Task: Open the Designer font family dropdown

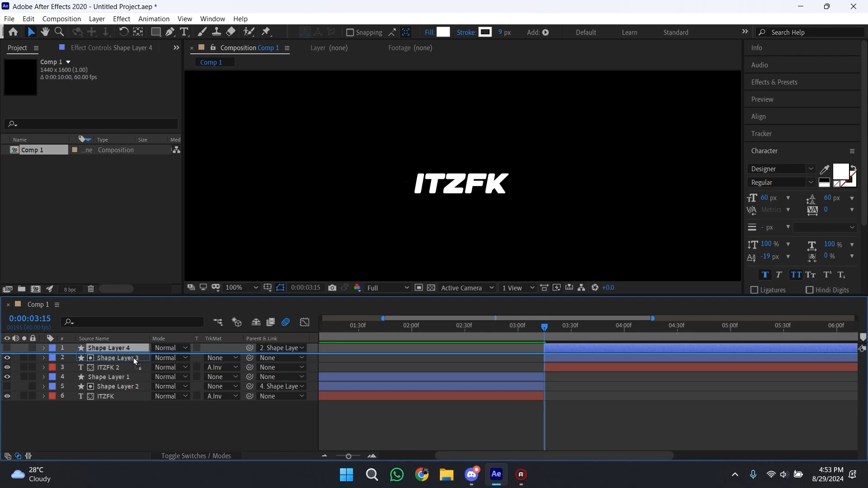Action: coord(781,169)
